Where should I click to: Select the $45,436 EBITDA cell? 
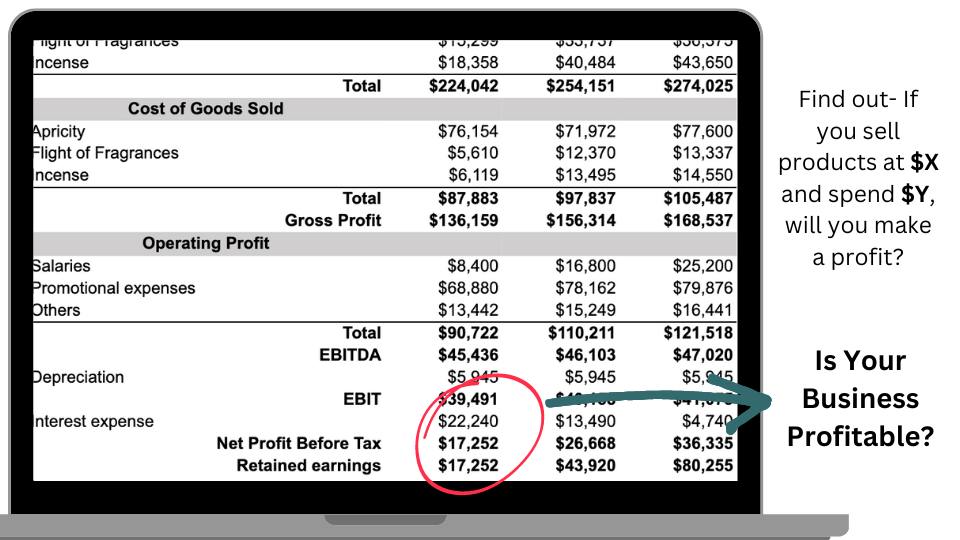point(468,355)
